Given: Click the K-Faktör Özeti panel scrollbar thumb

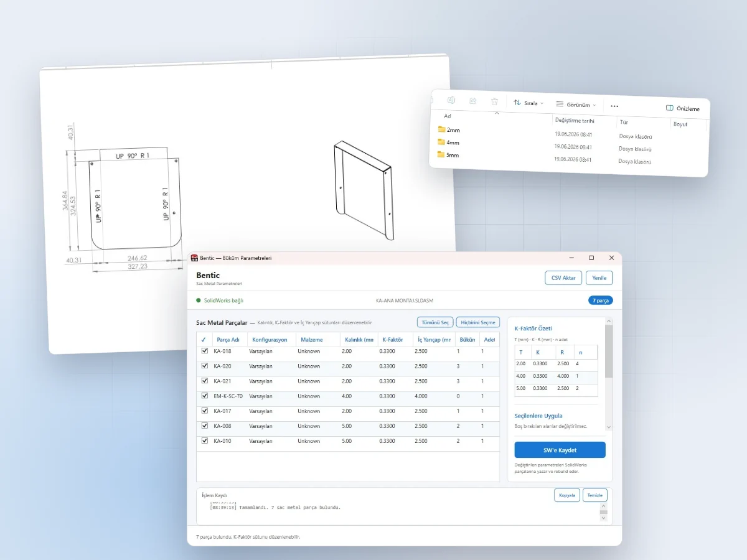Looking at the screenshot, I should 609,350.
